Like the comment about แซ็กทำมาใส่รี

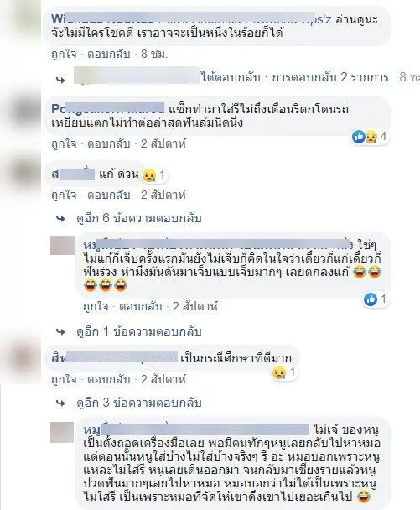(x=64, y=143)
